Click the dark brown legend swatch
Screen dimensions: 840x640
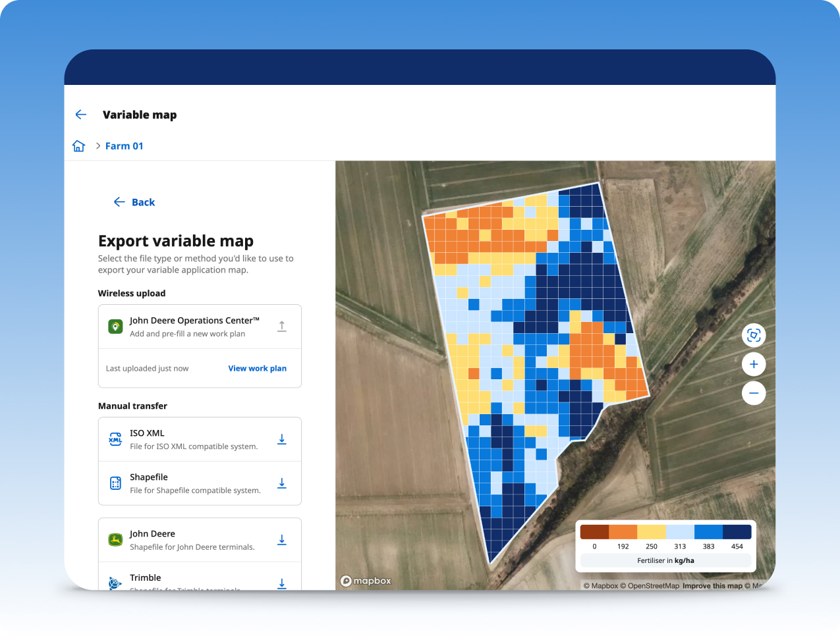(x=594, y=532)
